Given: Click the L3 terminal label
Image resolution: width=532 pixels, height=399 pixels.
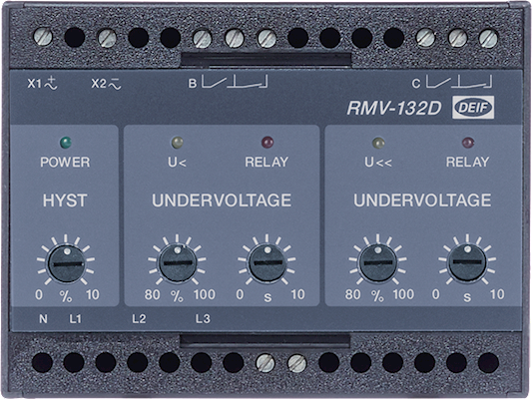Looking at the screenshot, I should pos(203,318).
